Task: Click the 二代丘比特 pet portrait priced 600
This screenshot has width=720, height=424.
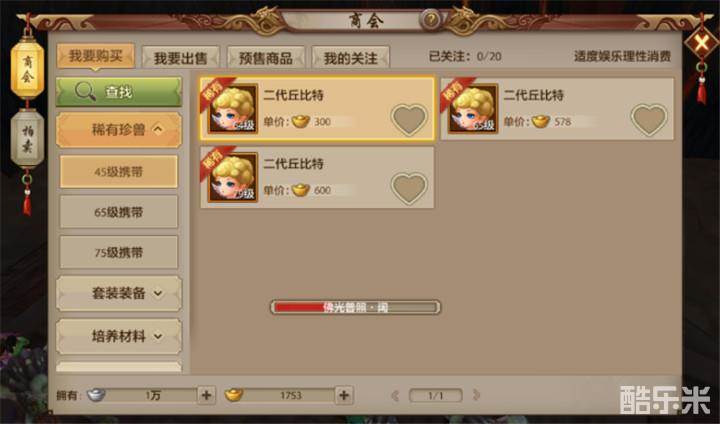Action: (x=233, y=177)
